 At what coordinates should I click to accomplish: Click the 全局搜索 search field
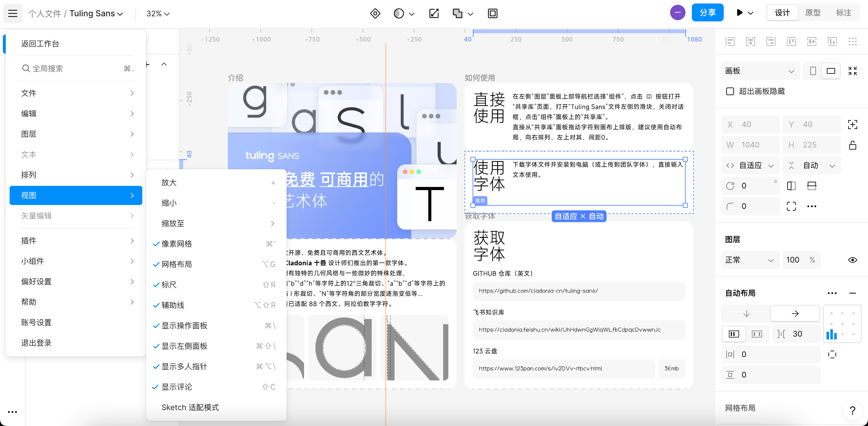tap(76, 68)
